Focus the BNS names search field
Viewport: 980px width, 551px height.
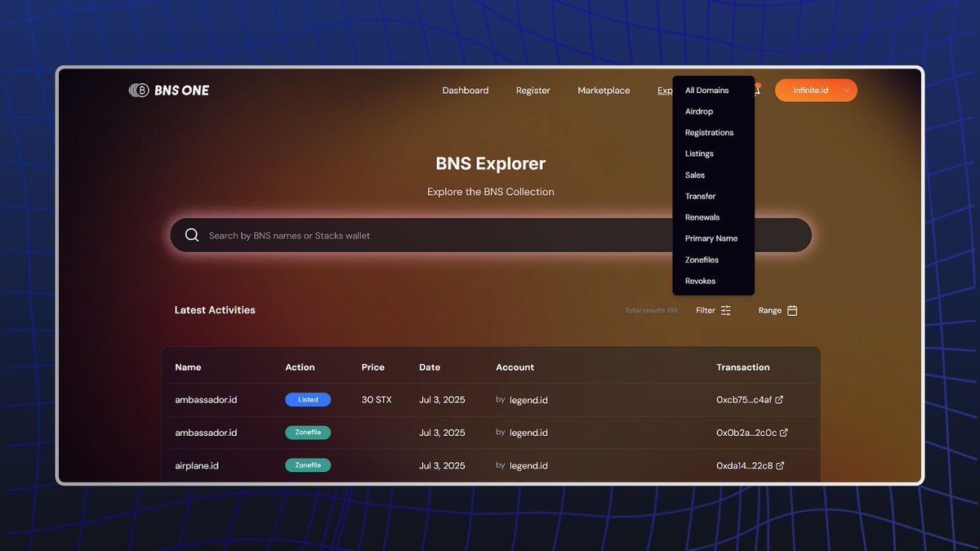point(491,235)
